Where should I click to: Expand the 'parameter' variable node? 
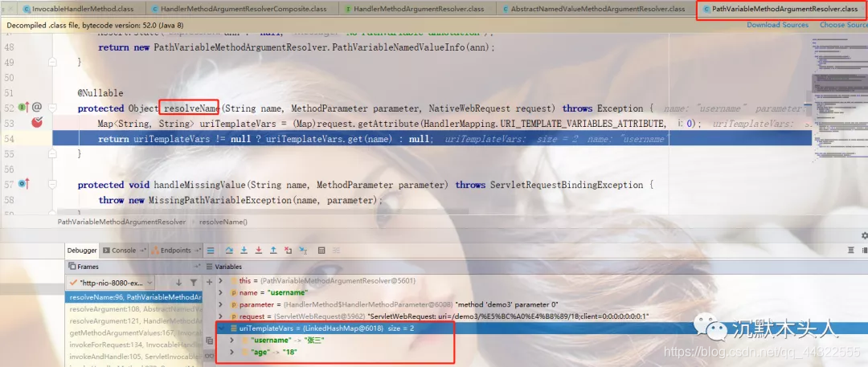click(221, 304)
